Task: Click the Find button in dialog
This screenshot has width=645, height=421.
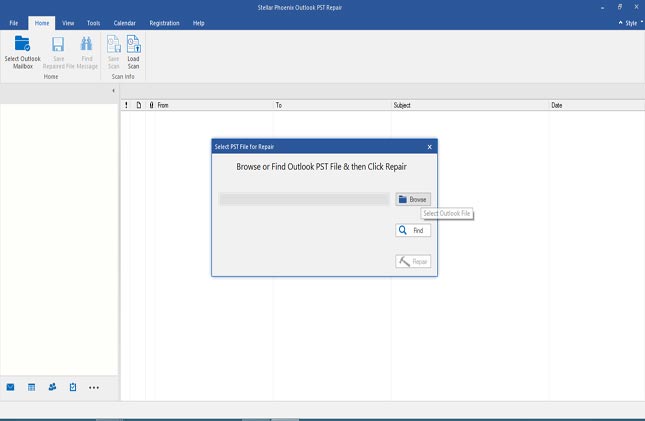Action: (x=413, y=230)
